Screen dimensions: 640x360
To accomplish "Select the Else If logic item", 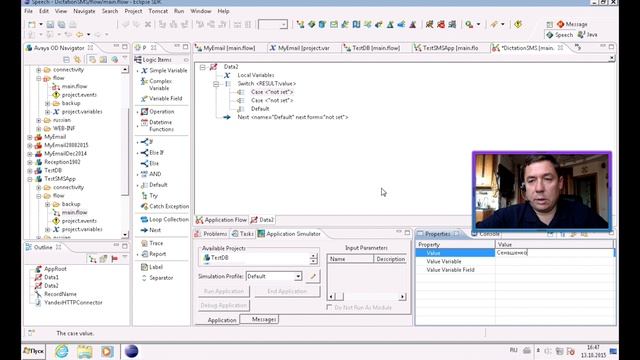I will [152, 153].
